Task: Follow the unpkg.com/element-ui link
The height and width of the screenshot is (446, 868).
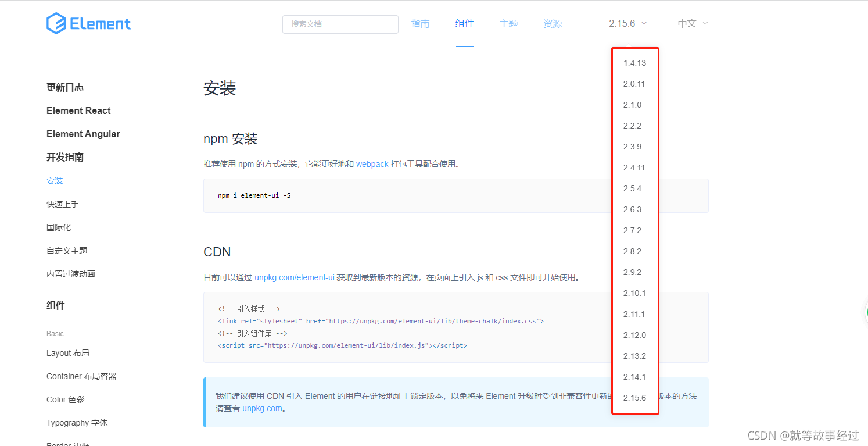Action: coord(295,277)
